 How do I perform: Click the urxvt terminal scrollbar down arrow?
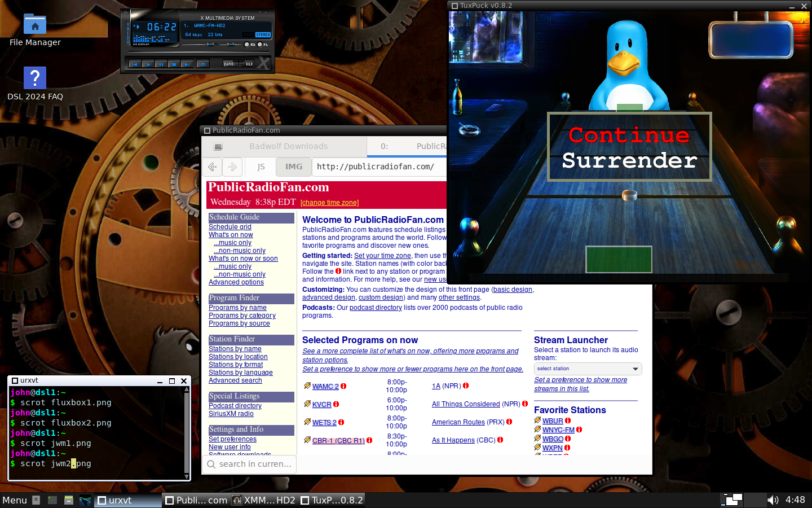point(187,477)
